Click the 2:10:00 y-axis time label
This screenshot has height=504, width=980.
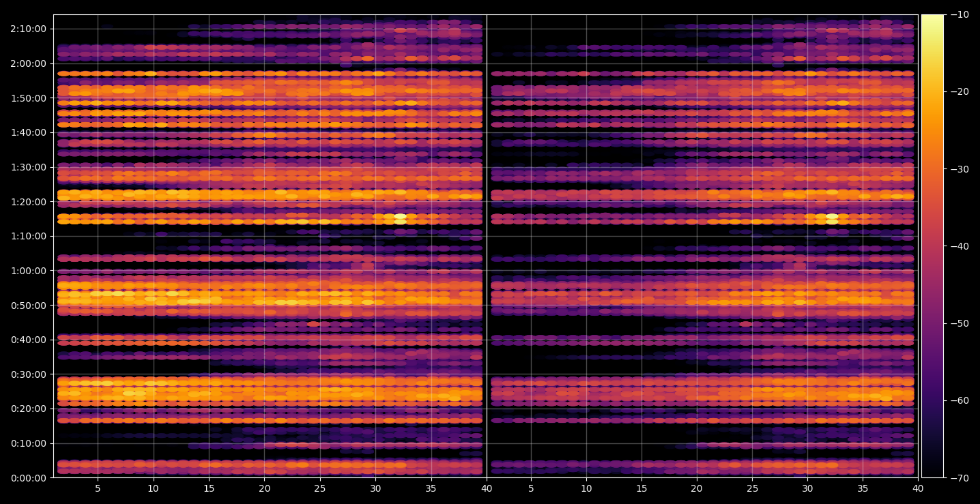[29, 29]
